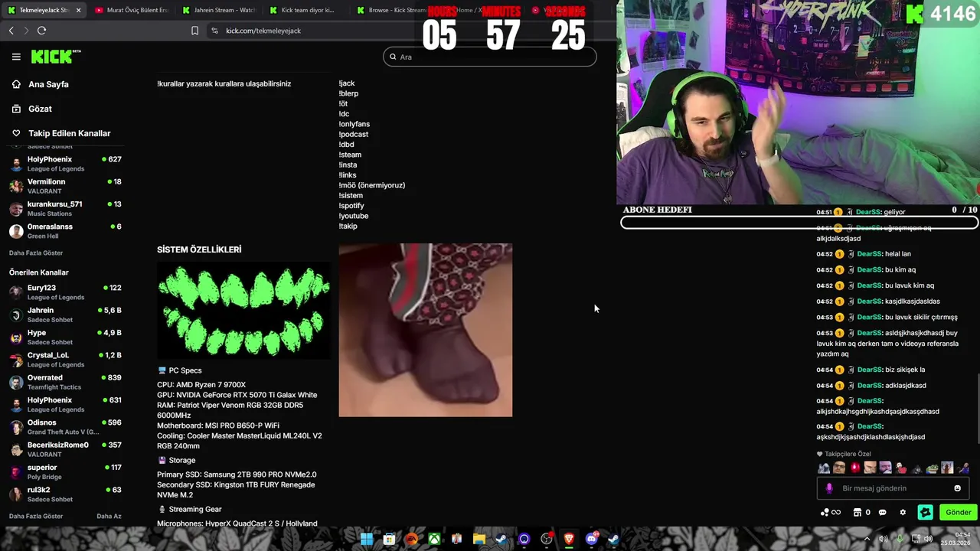
Task: Switch to Browse - Kick Streaming tab
Action: pyautogui.click(x=392, y=11)
